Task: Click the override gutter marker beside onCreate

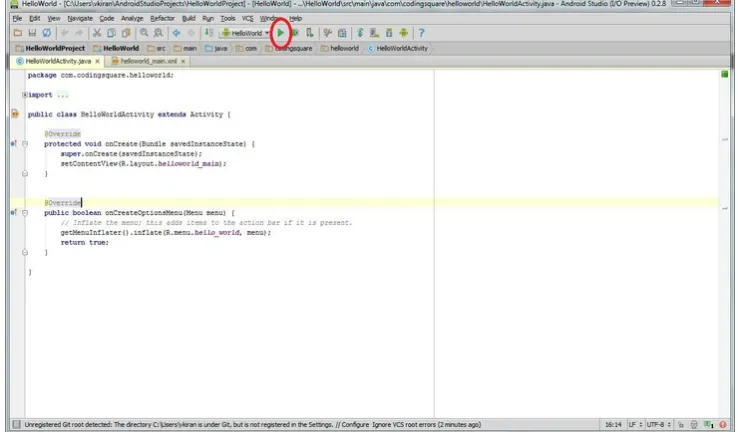Action: click(x=14, y=144)
